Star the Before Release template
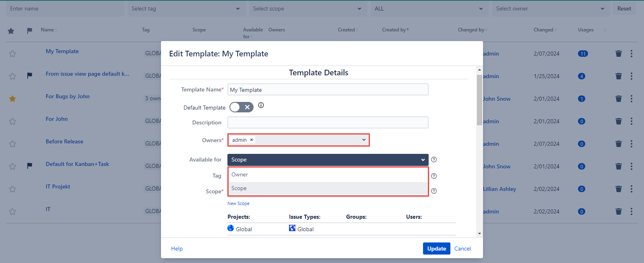Screen dimensions: 644x263 point(12,144)
